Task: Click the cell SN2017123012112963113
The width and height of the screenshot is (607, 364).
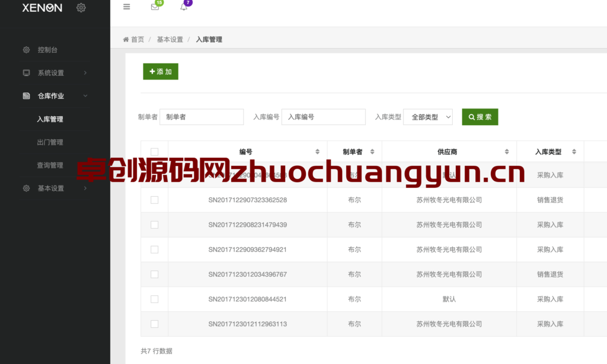Action: (248, 324)
